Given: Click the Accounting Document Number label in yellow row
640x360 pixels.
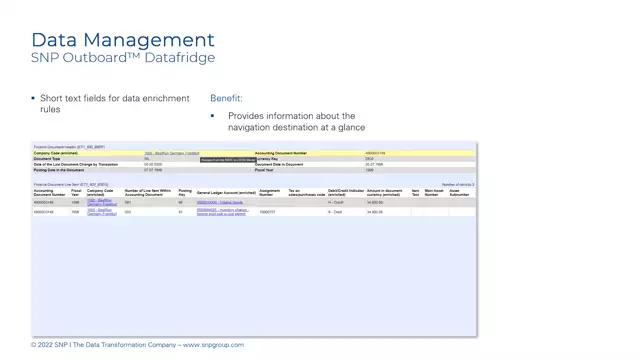Looking at the screenshot, I should click(281, 153).
